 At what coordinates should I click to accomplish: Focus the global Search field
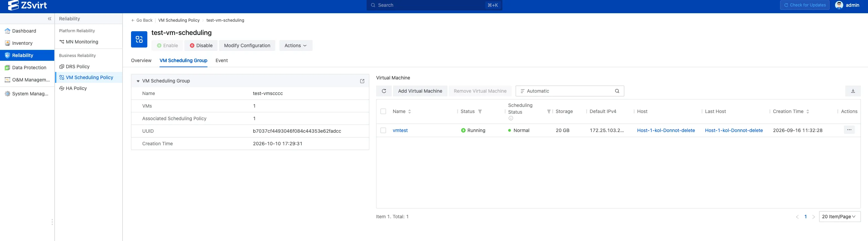point(434,5)
